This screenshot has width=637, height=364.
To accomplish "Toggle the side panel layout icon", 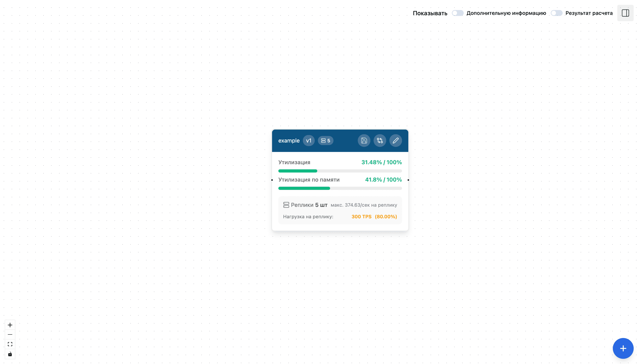I will (x=625, y=13).
